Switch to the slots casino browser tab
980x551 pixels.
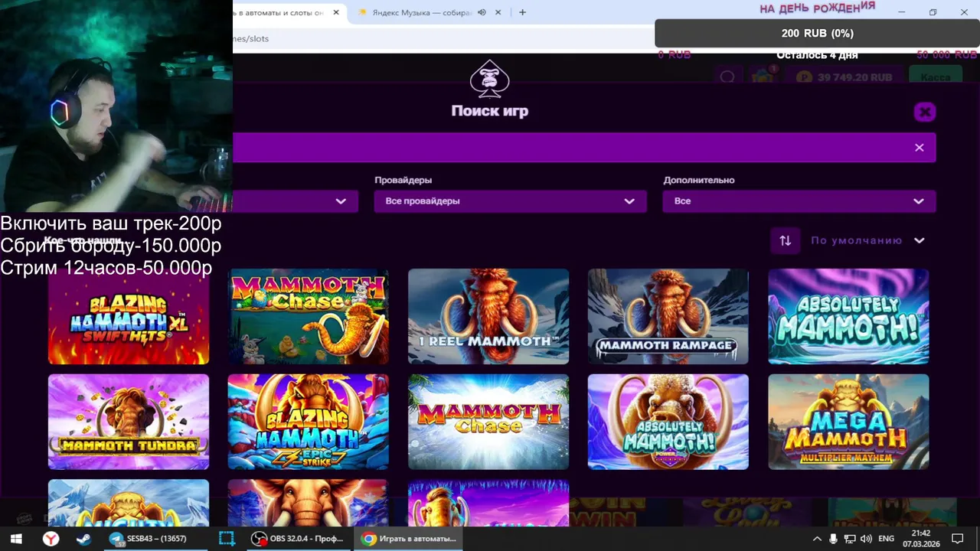tap(289, 12)
